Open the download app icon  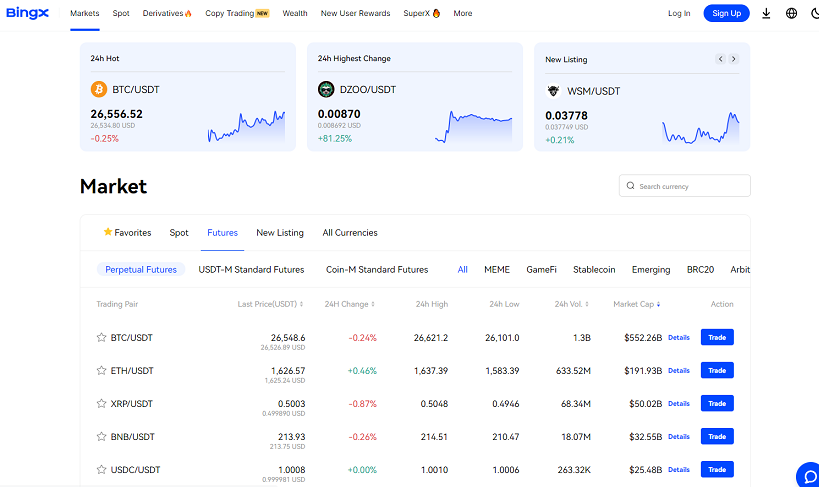(x=766, y=14)
